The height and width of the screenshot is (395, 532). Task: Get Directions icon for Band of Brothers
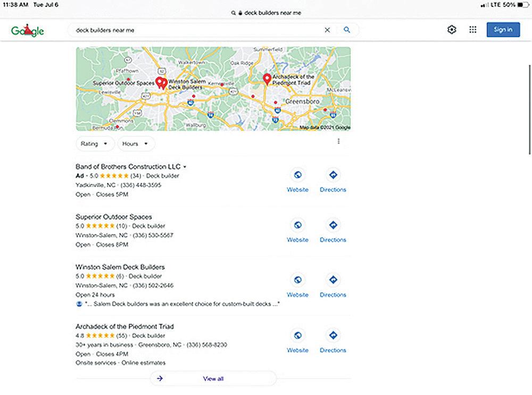(333, 175)
